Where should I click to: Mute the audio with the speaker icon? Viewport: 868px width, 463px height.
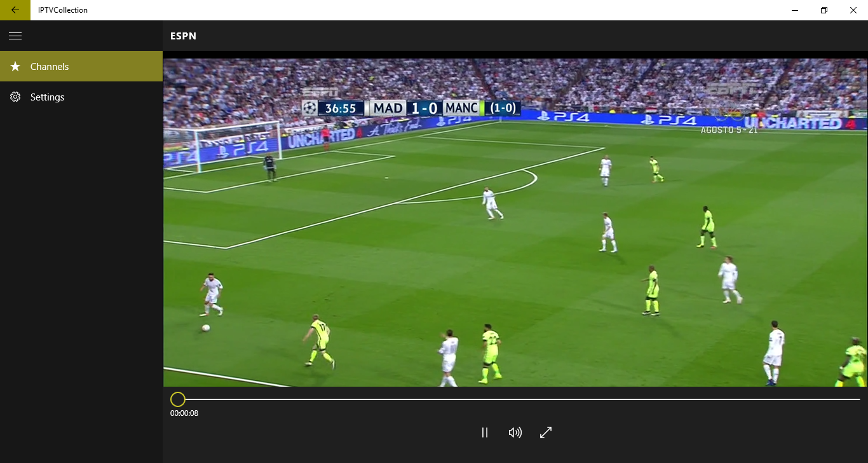[x=515, y=432]
